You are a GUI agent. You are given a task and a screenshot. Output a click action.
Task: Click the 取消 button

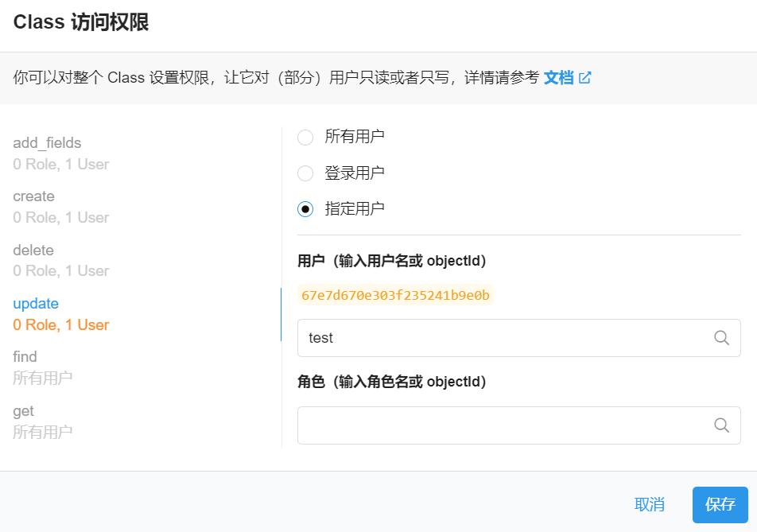click(649, 504)
